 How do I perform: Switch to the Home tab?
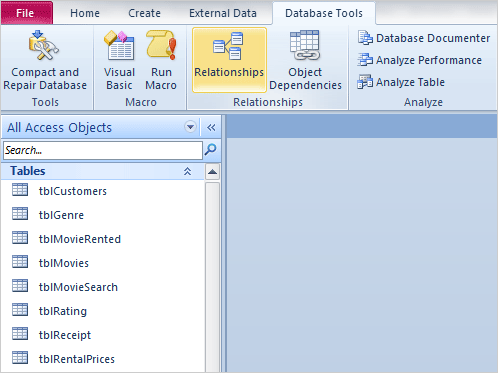point(85,13)
